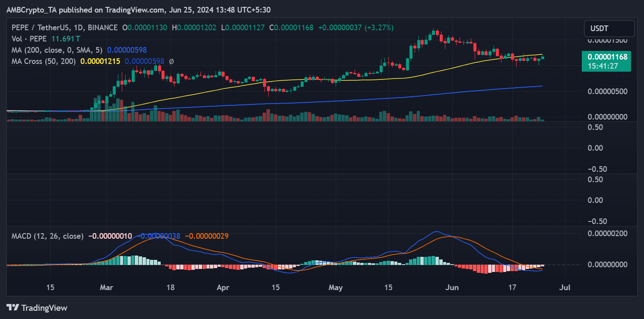Click the volume value 11.691 T
Image resolution: width=644 pixels, height=319 pixels.
click(x=67, y=39)
